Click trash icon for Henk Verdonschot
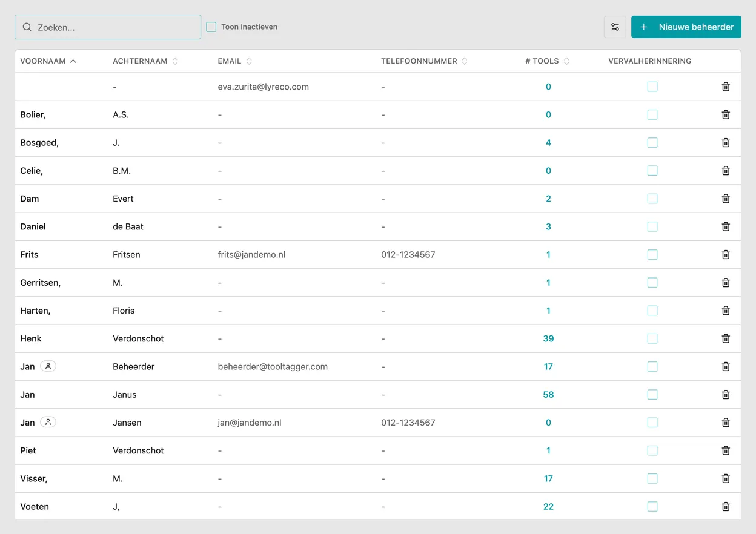This screenshot has width=756, height=534. point(726,338)
